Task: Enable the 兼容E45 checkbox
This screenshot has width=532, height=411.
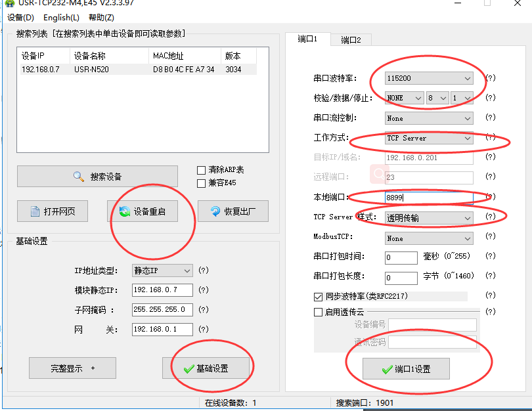Action: click(202, 183)
